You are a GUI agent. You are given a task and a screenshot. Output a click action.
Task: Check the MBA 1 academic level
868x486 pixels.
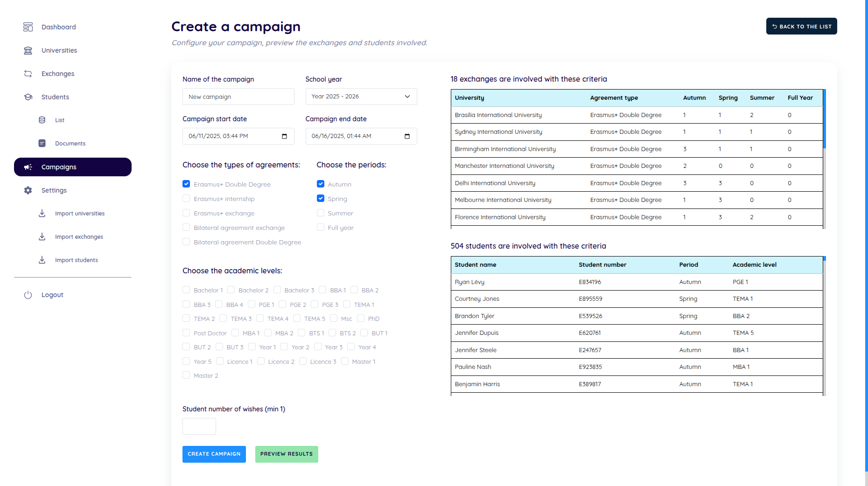tap(235, 333)
